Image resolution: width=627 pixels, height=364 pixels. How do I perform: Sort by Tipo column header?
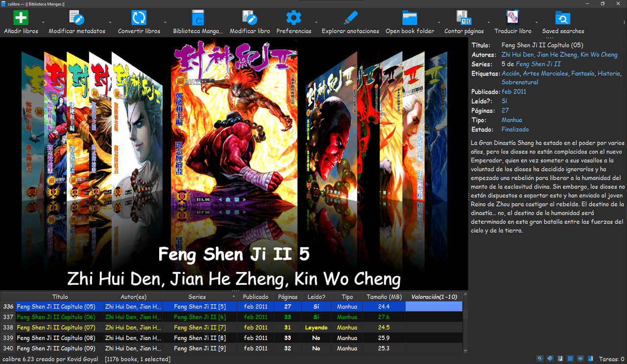(x=347, y=296)
